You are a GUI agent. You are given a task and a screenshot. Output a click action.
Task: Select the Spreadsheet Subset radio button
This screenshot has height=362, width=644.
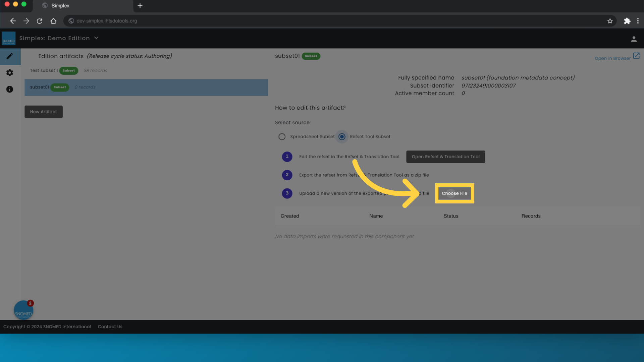(282, 136)
